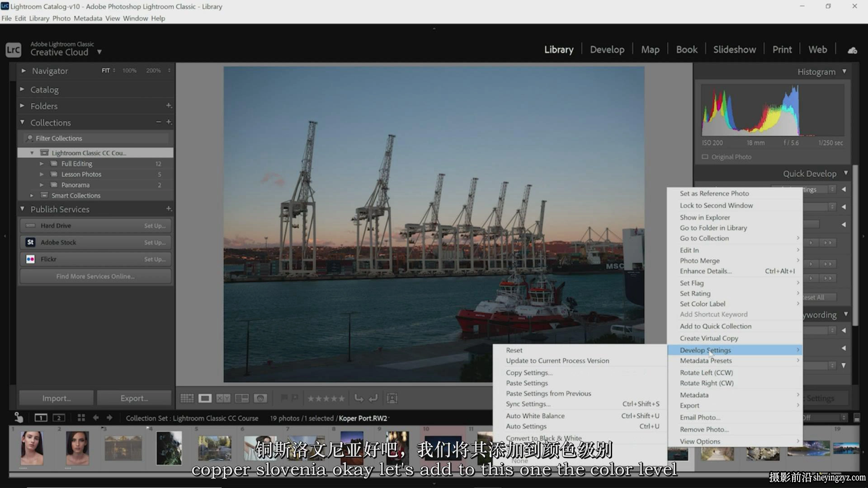The image size is (868, 488).
Task: Click the face region draw icon
Action: tap(392, 398)
